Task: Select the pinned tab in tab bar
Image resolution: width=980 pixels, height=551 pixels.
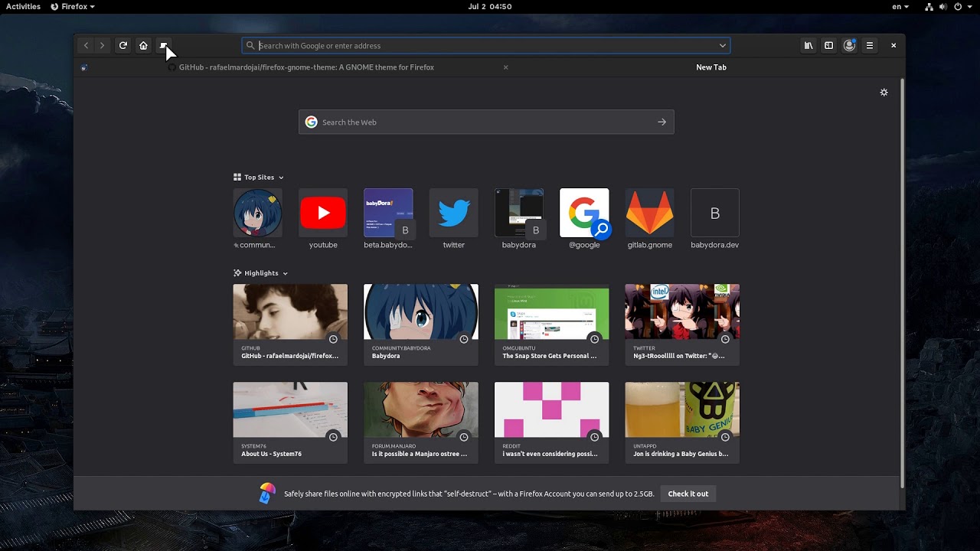Action: (83, 67)
